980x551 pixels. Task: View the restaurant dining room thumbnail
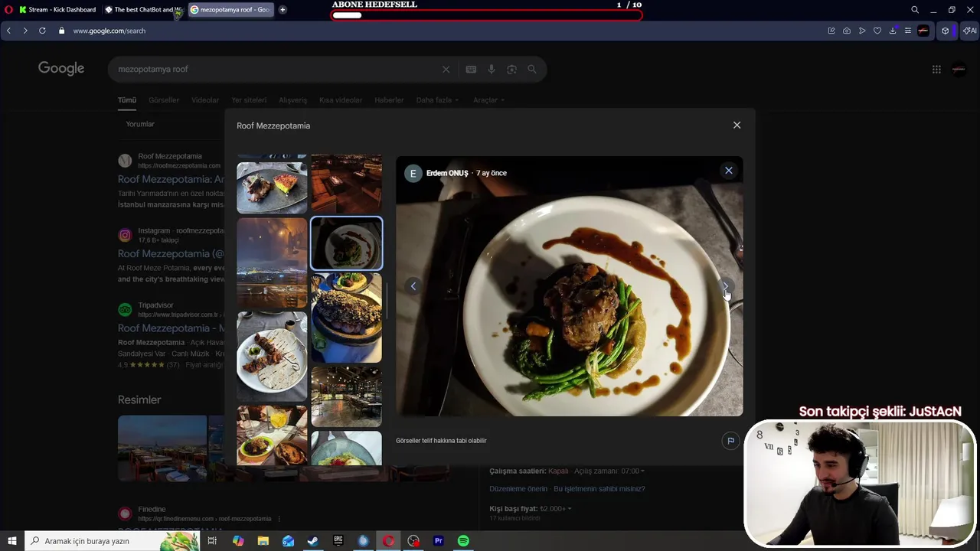[346, 396]
